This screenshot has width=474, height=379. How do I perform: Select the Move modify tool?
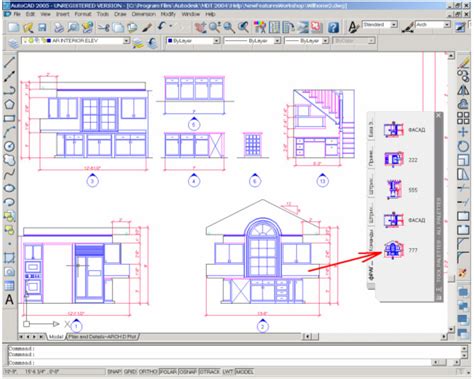click(463, 132)
